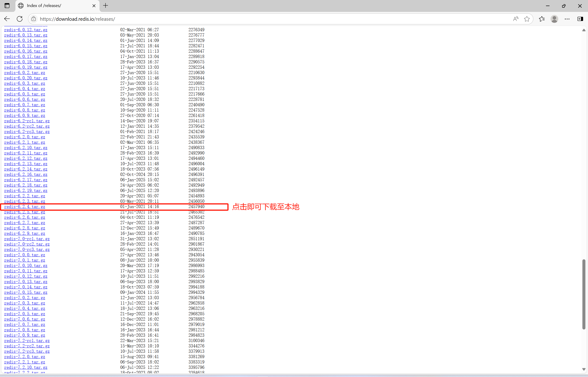The image size is (588, 377).
Task: Click redis-7.2-rc1.tar.gz link
Action: click(27, 340)
